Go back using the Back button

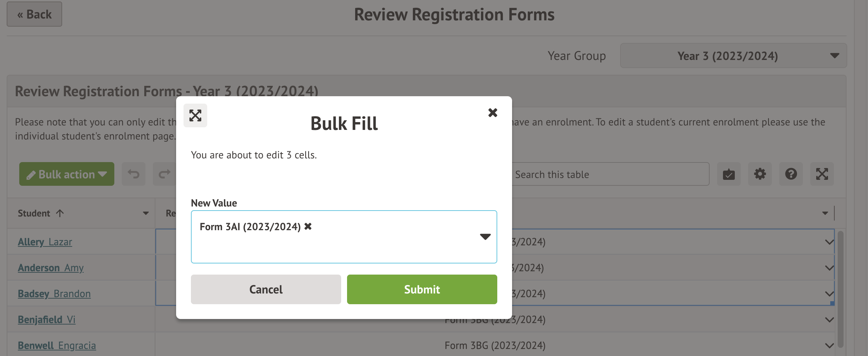34,14
